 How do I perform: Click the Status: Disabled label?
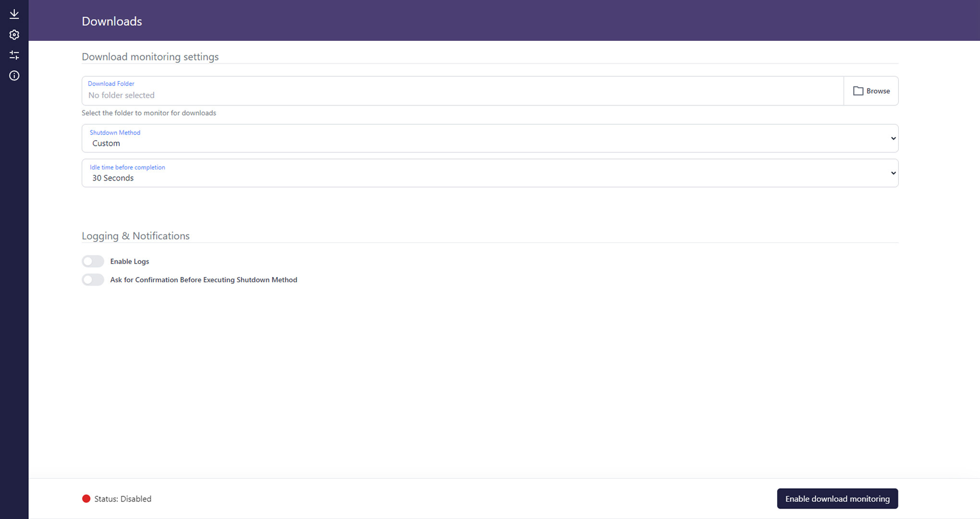click(x=122, y=499)
